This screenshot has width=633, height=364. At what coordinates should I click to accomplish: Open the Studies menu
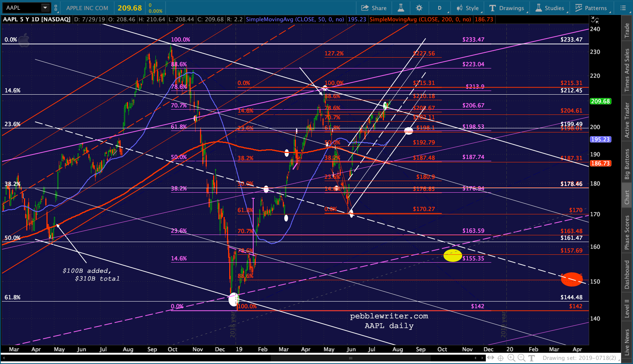click(x=550, y=8)
